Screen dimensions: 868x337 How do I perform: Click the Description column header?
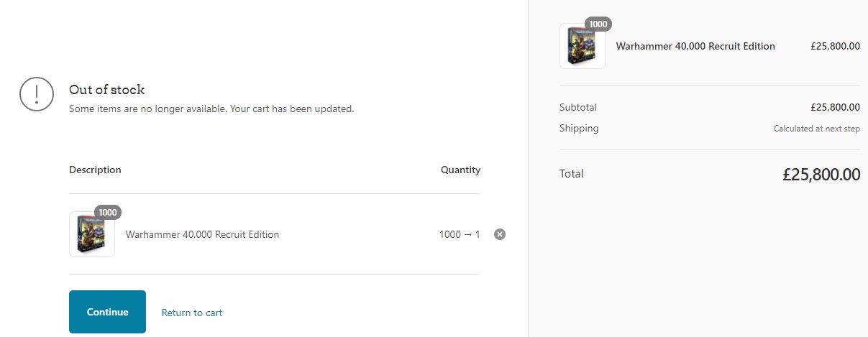pos(95,170)
